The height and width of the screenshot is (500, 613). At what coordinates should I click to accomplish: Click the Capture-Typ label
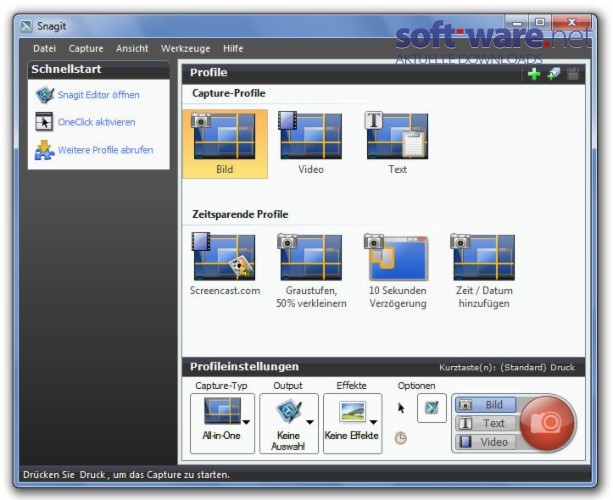221,386
